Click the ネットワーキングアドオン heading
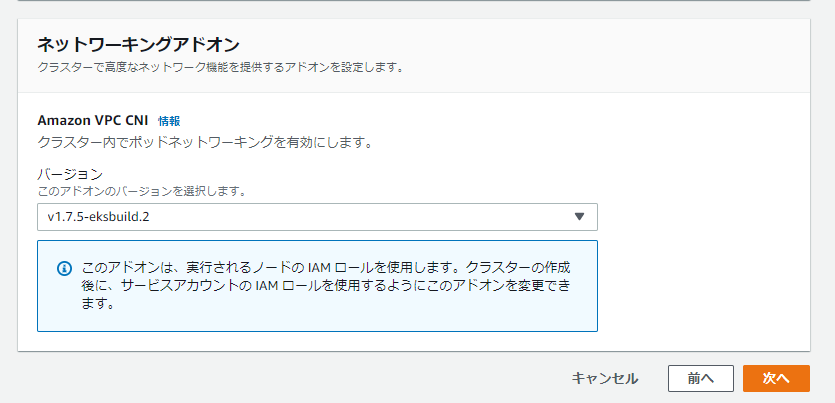Image resolution: width=835 pixels, height=403 pixels. point(138,44)
